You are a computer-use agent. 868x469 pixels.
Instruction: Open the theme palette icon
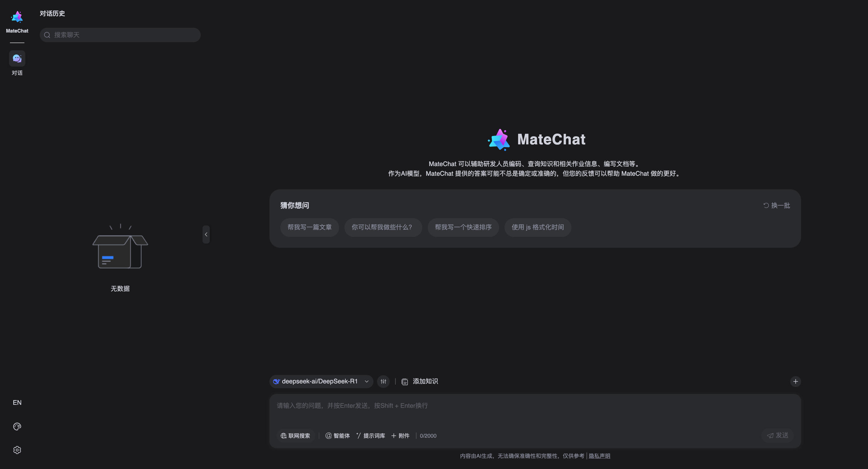point(17,427)
